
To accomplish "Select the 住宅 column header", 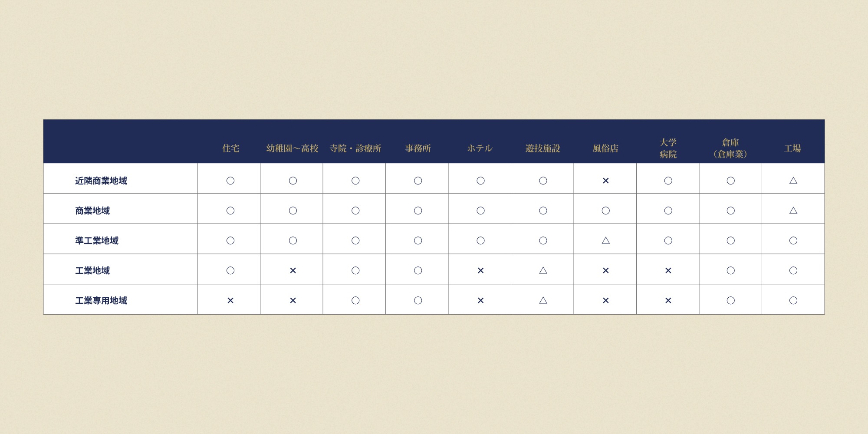I will 230,148.
